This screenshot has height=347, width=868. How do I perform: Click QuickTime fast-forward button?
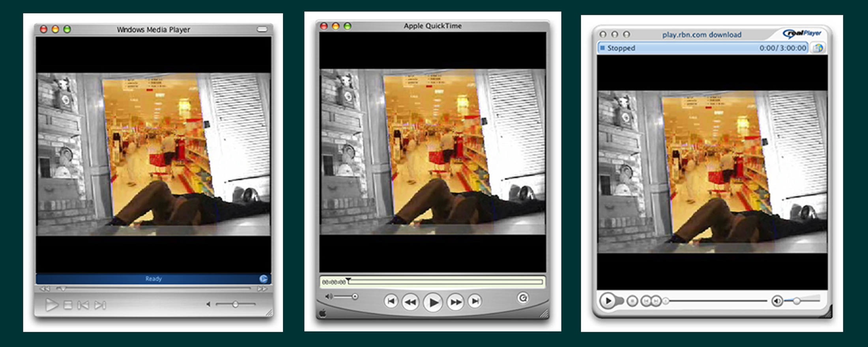click(x=456, y=302)
